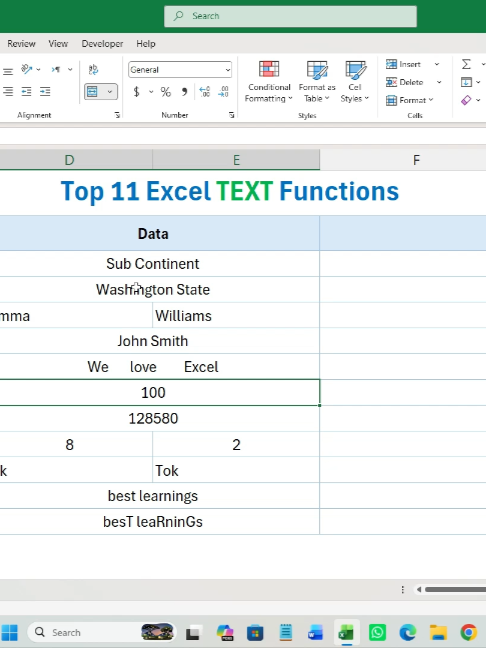
Task: Select the Data header cell
Action: click(160, 233)
